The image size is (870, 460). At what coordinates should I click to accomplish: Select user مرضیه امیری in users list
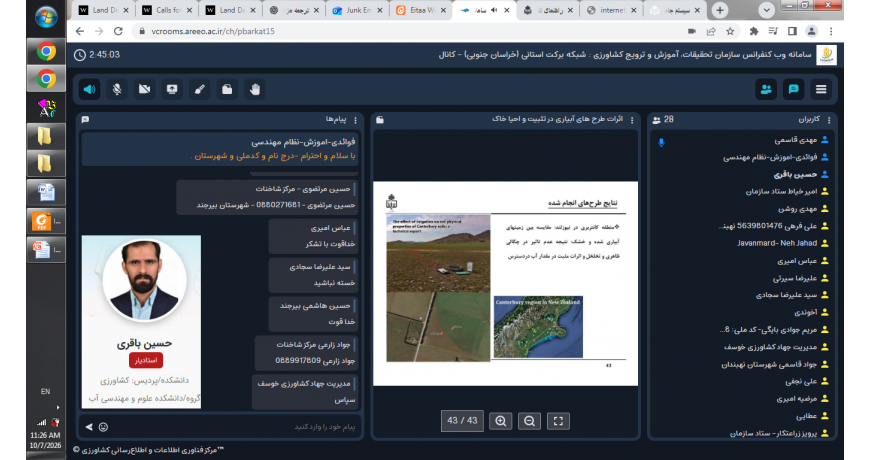click(x=797, y=399)
